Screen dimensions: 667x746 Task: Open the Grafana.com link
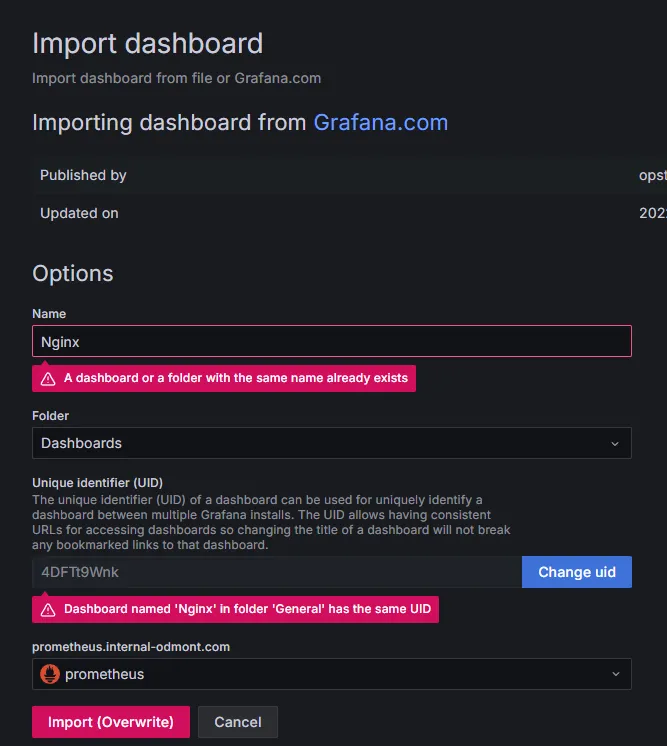[381, 123]
